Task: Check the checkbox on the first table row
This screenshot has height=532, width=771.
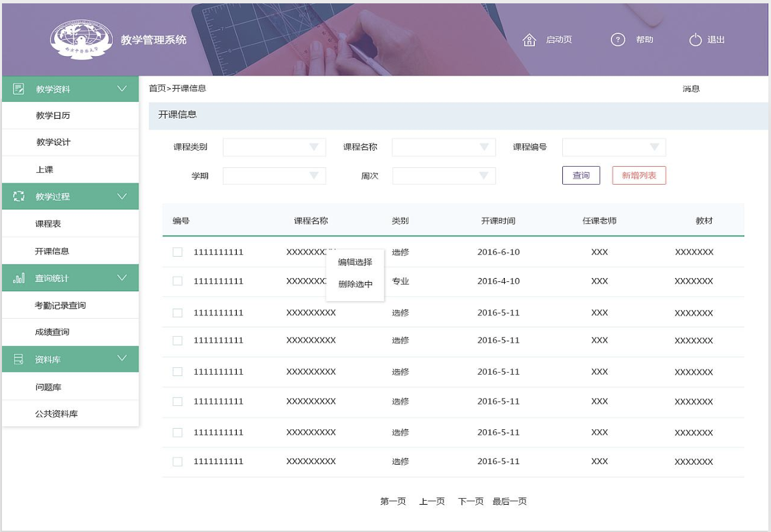Action: (177, 253)
